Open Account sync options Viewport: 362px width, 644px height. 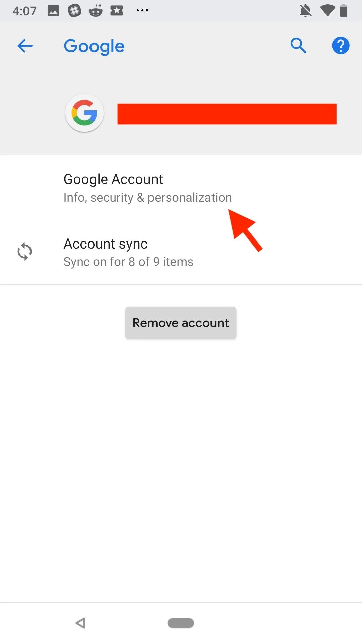coord(181,252)
